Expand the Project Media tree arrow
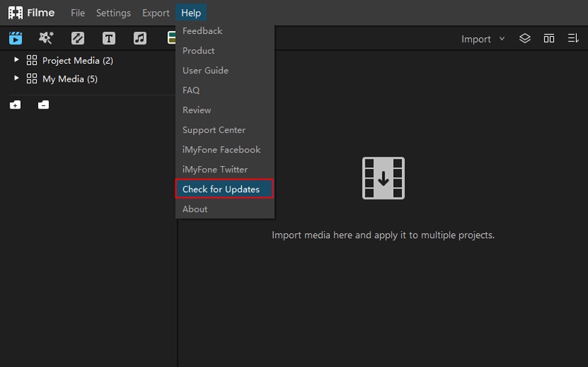This screenshot has height=367, width=588. 16,60
